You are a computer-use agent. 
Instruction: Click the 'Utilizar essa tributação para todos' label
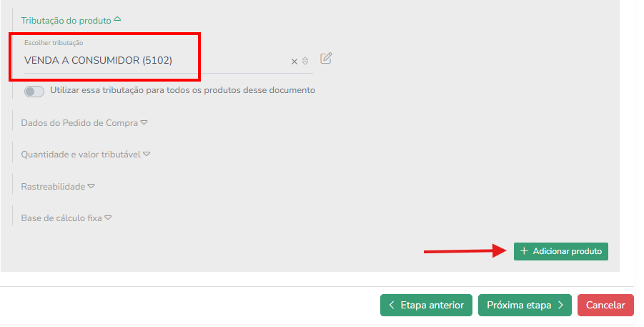(x=182, y=90)
